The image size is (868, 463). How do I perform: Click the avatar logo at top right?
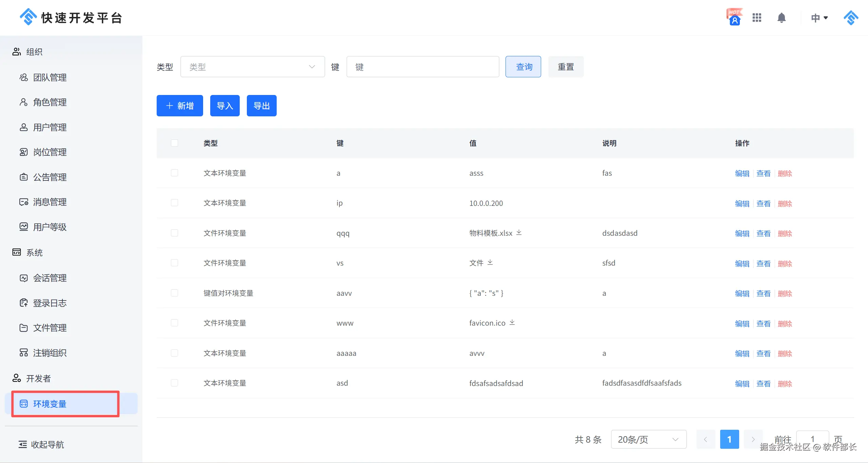tap(851, 18)
